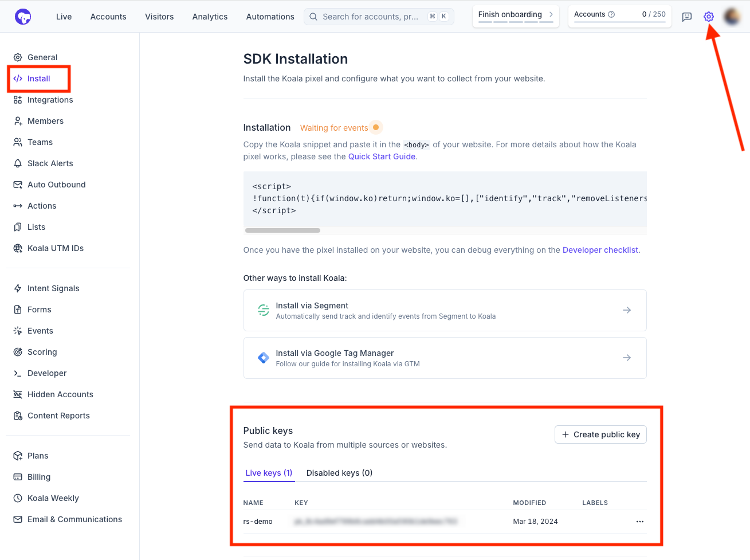Click the settings gear icon in top bar
This screenshot has height=560, width=750.
709,17
